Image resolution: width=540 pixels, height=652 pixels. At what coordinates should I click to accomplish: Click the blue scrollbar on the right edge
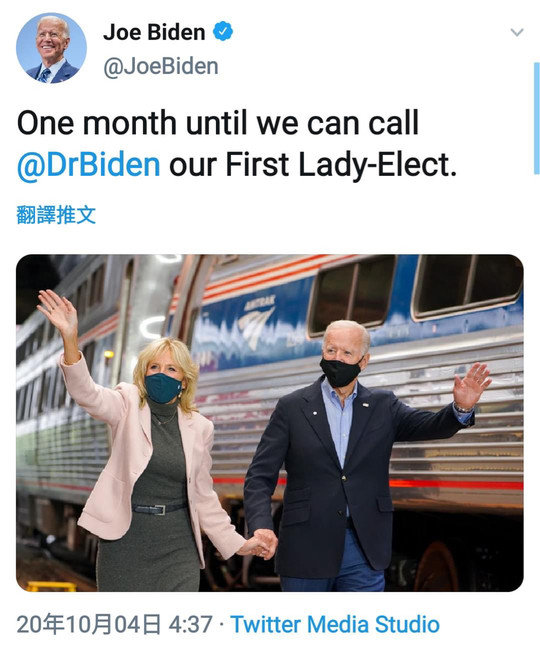536,118
